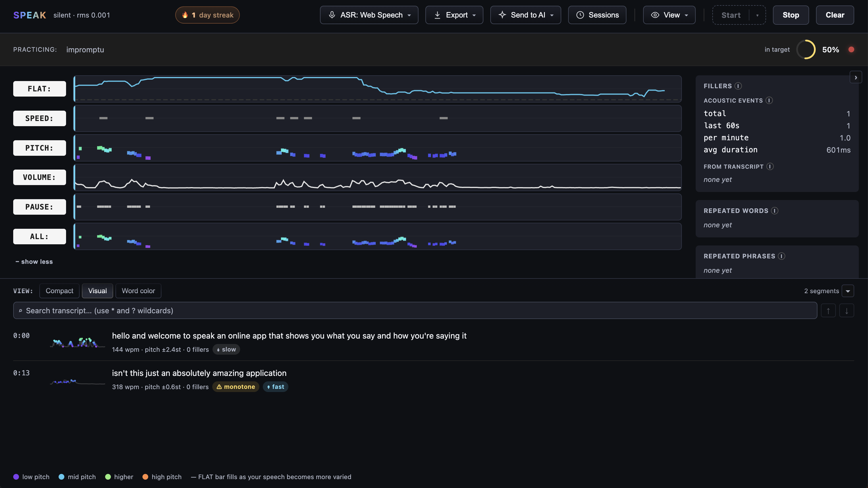Toggle the PAUSE chart row
Screen dimensions: 868x488
(x=39, y=207)
